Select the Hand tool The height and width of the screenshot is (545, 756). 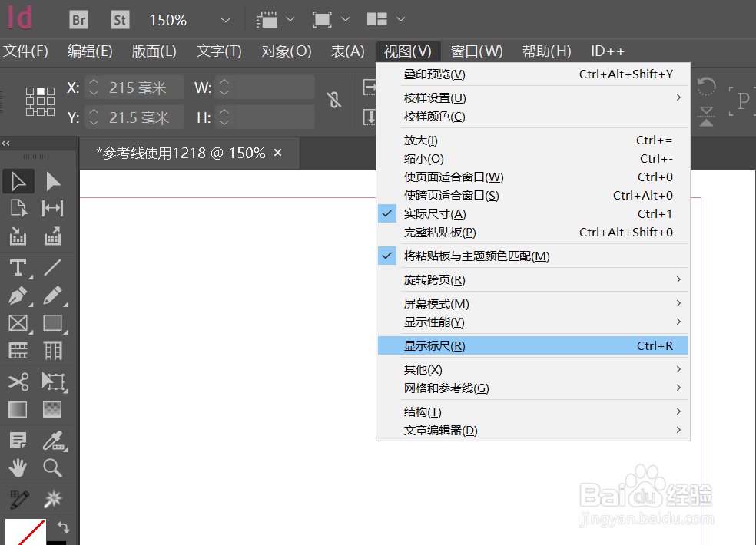point(18,468)
